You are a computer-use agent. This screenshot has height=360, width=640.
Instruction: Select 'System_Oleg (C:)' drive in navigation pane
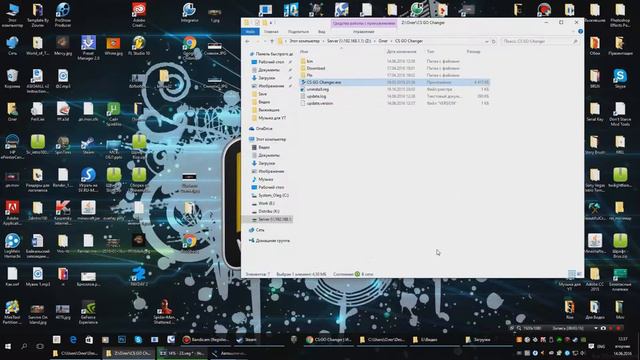tap(273, 196)
